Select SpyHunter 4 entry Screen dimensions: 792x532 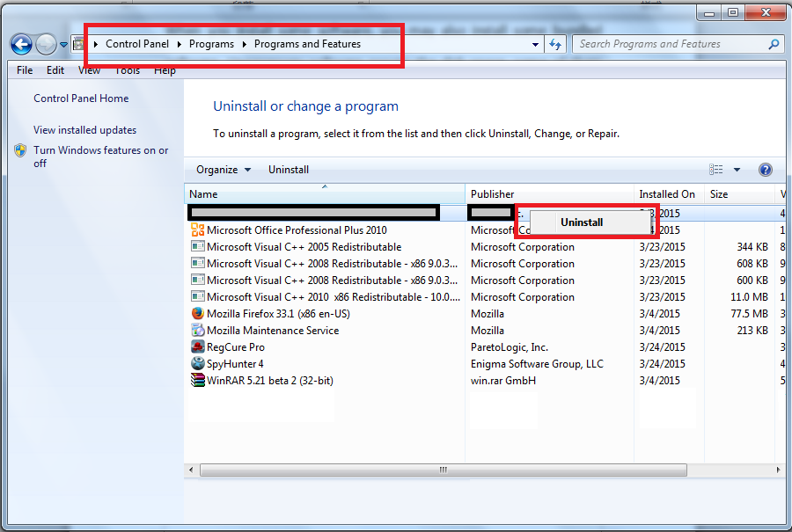pyautogui.click(x=235, y=363)
